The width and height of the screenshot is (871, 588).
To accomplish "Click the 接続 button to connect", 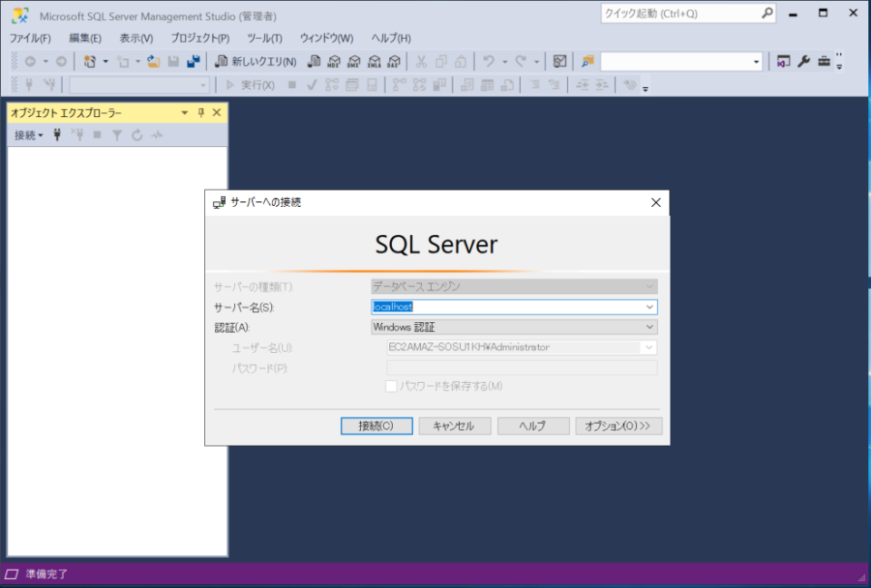I will (x=376, y=426).
